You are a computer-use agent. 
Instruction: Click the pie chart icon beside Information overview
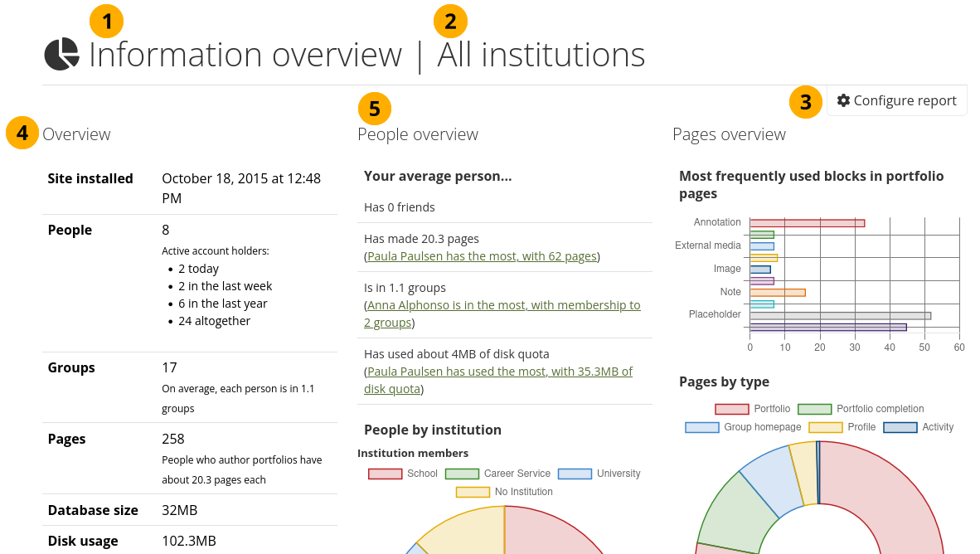[x=61, y=55]
